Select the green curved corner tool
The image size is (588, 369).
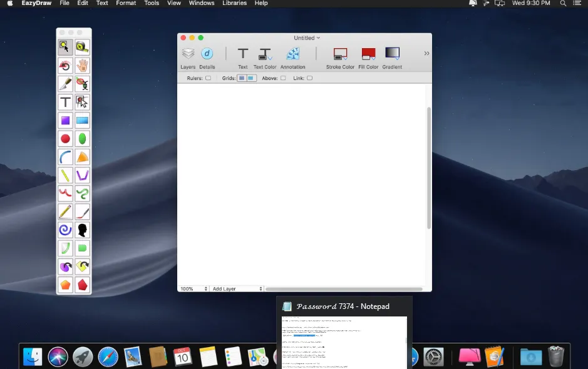coord(65,248)
